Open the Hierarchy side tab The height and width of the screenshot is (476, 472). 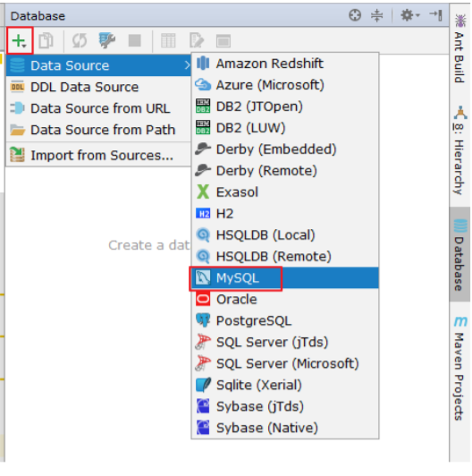pos(459,150)
